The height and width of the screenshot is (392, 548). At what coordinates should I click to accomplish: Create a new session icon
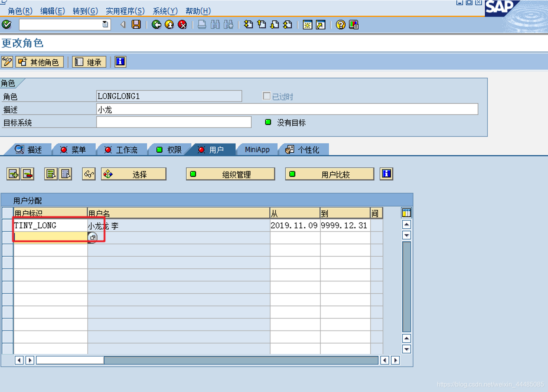click(x=307, y=25)
